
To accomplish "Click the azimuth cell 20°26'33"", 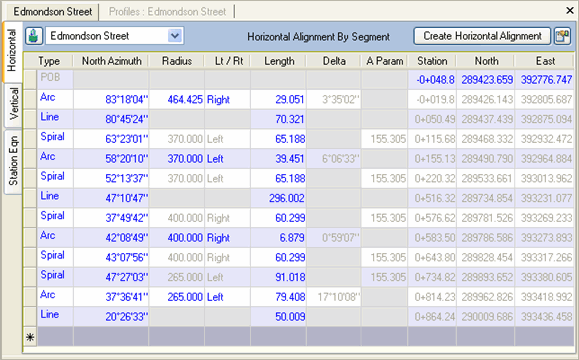I will (x=111, y=317).
